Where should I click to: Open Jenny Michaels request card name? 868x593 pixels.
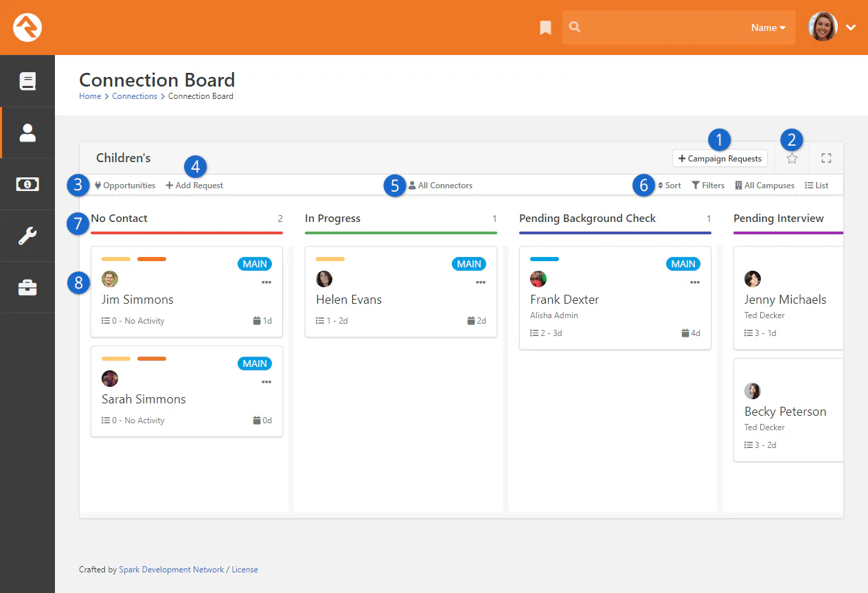pos(786,300)
